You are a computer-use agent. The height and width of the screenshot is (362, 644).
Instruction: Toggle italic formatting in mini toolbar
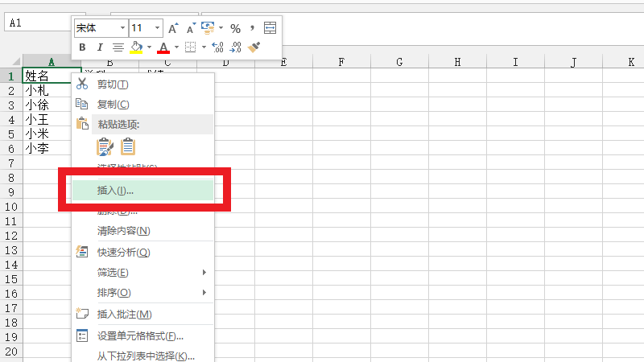100,47
